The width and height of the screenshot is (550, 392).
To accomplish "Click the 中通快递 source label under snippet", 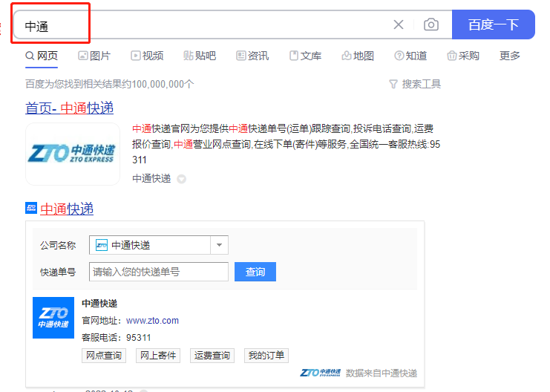I will click(x=151, y=179).
